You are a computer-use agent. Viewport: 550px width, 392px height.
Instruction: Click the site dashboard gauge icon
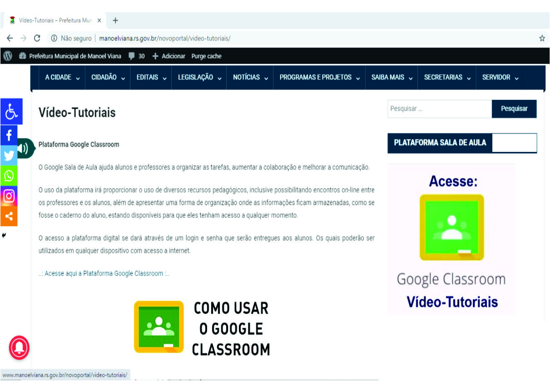coord(23,56)
